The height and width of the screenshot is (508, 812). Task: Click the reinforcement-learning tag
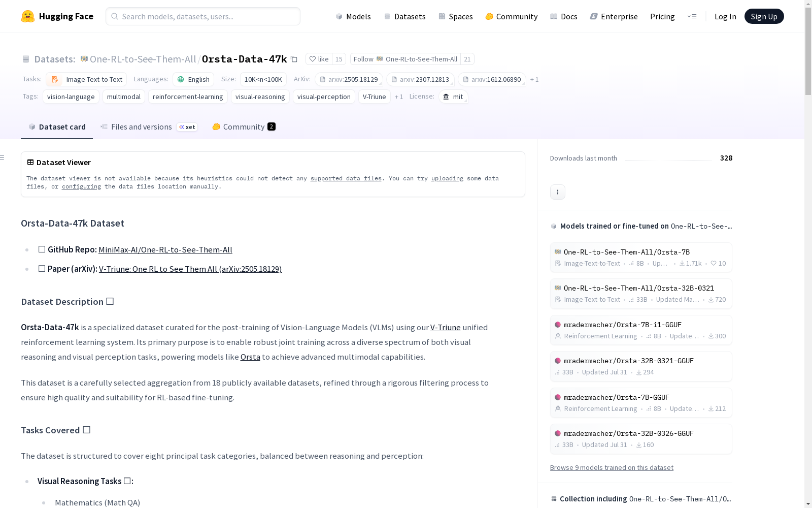tap(188, 97)
